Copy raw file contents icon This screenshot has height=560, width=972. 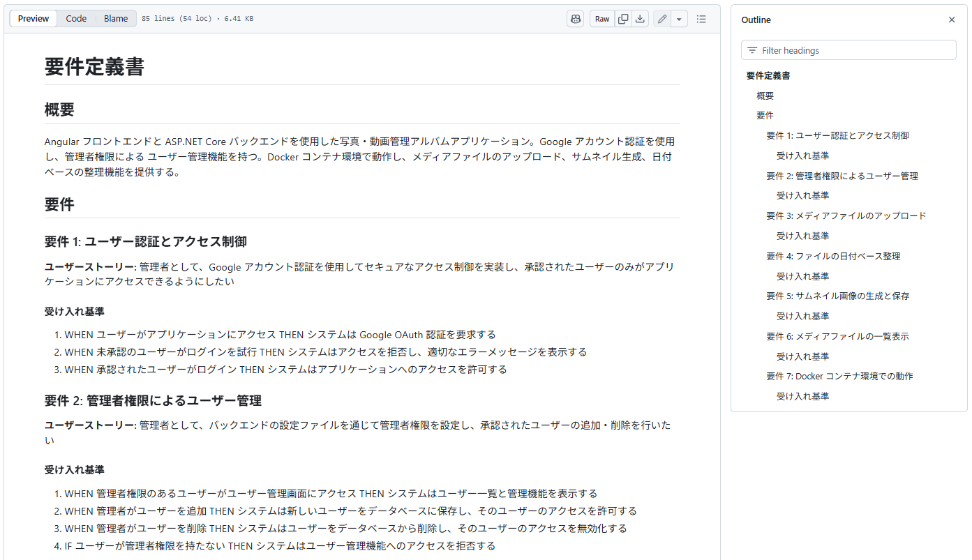623,19
